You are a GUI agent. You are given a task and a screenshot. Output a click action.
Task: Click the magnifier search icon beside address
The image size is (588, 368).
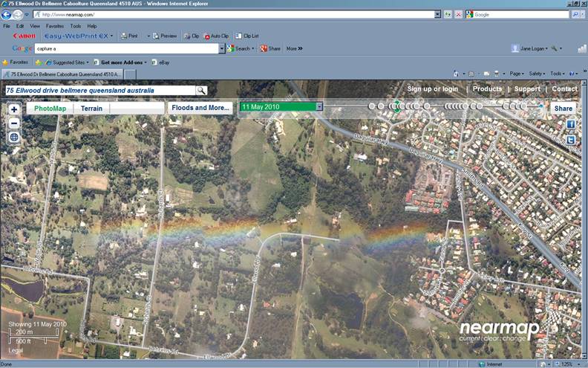(201, 90)
